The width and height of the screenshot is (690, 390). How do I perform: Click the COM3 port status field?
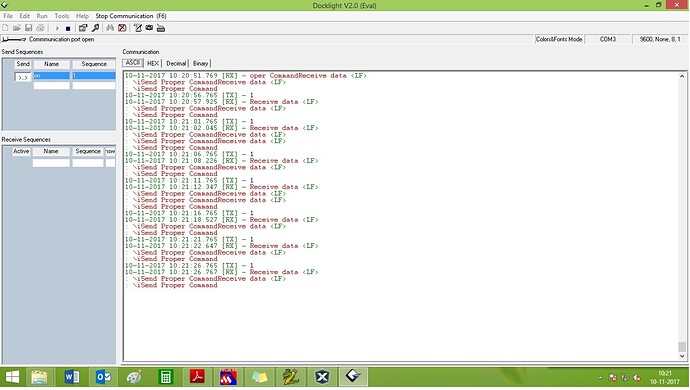608,39
